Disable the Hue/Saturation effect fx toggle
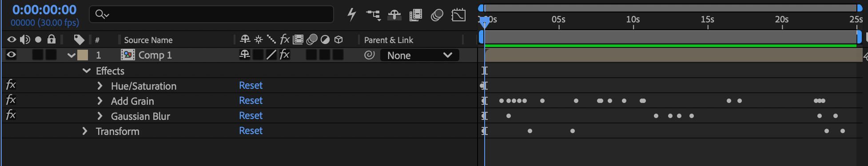868x166 pixels. pos(11,85)
